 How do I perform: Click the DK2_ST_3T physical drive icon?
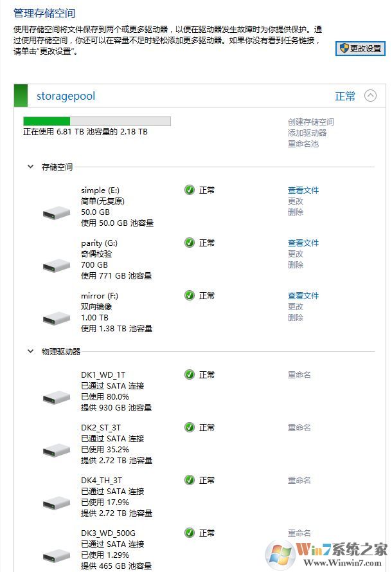coord(55,450)
